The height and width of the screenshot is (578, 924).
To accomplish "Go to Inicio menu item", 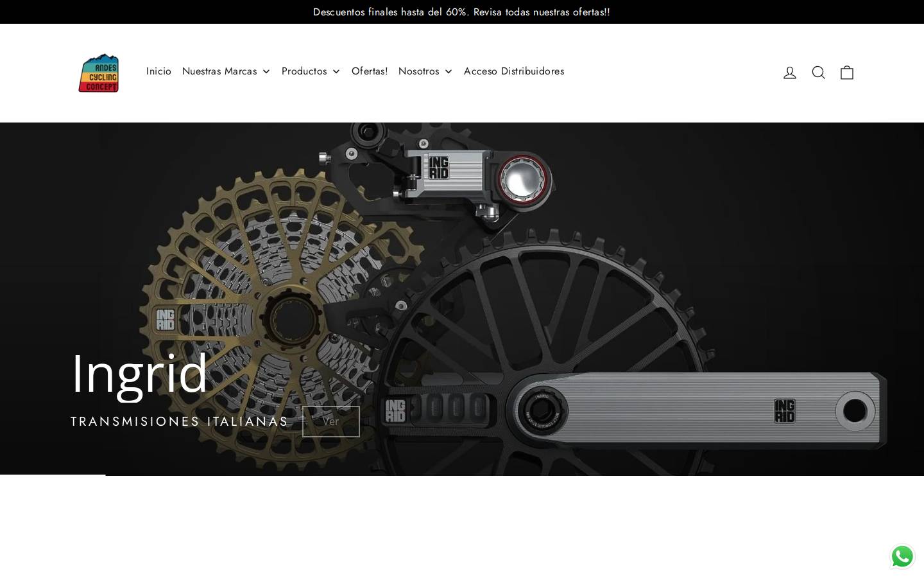I will (x=158, y=71).
